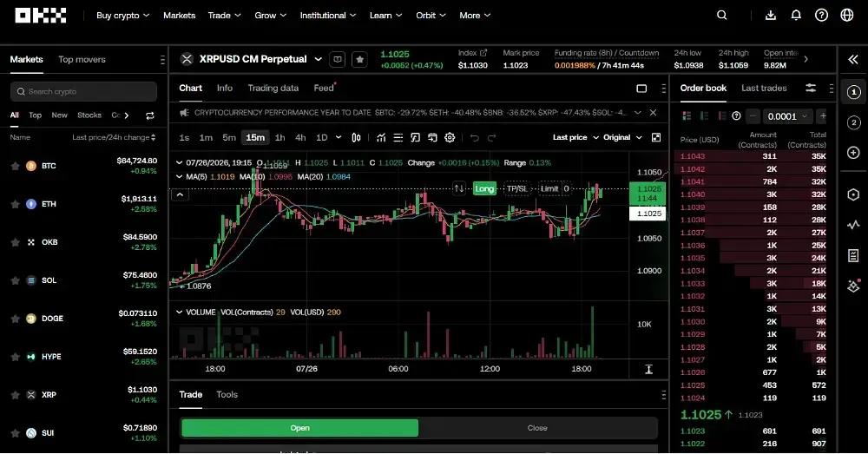Open the help question mark icon in header
The image size is (868, 454).
(x=821, y=16)
